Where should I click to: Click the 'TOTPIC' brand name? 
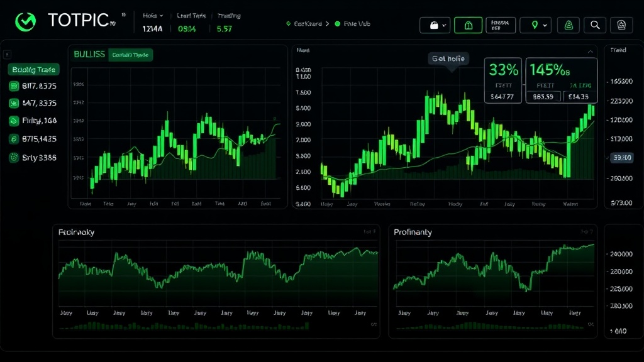click(79, 19)
